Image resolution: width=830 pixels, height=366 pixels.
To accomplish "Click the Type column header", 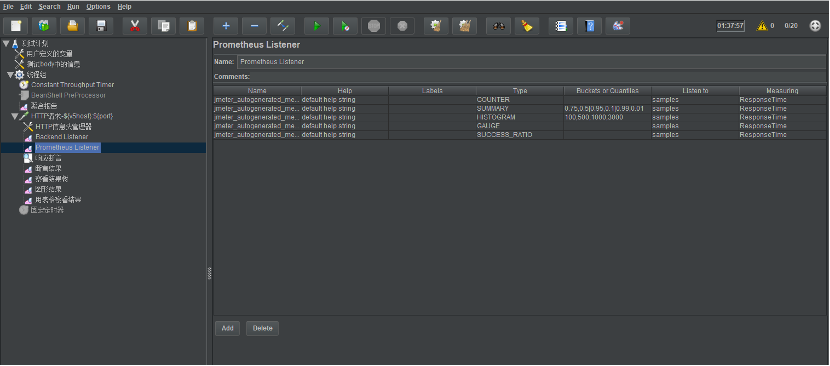I will click(x=520, y=91).
